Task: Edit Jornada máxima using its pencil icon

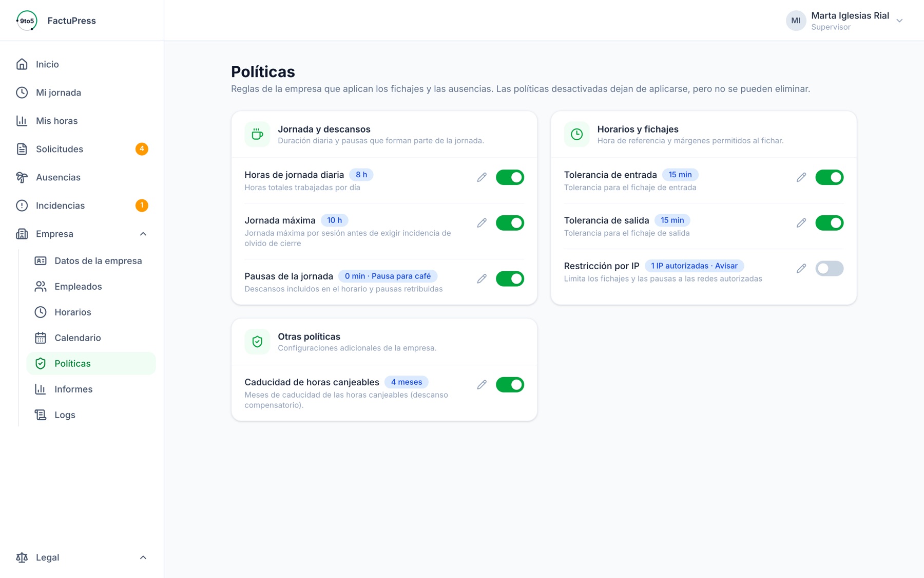Action: [x=482, y=223]
